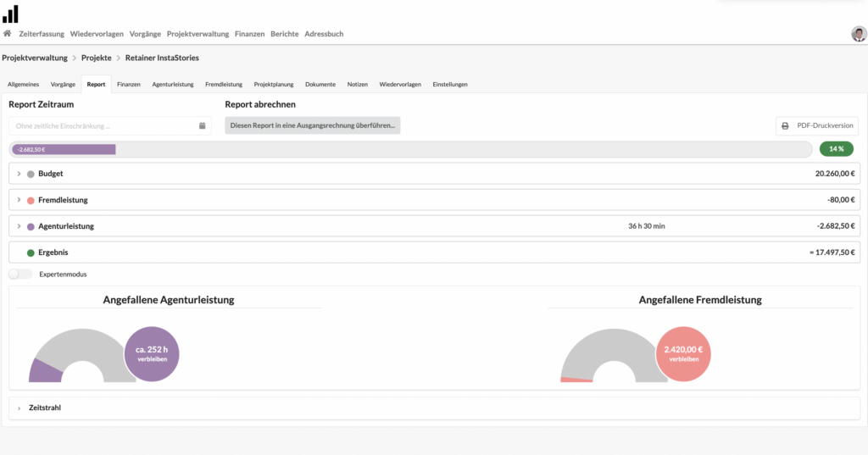Click the printer icon for PDF version
868x455 pixels.
(785, 126)
